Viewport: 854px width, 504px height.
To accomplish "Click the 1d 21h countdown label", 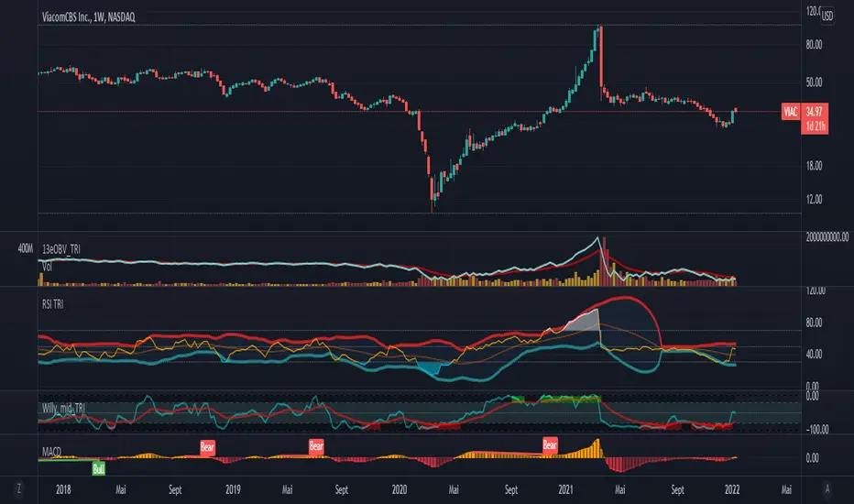I will (x=816, y=127).
